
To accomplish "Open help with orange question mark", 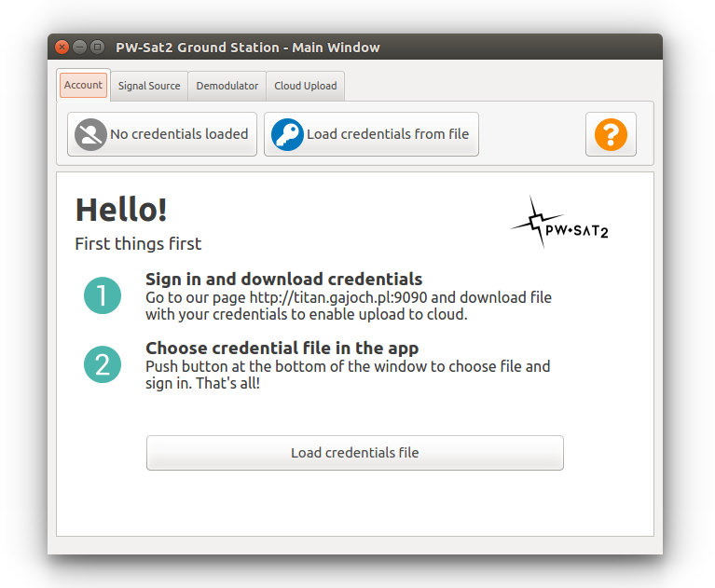I will click(x=611, y=134).
